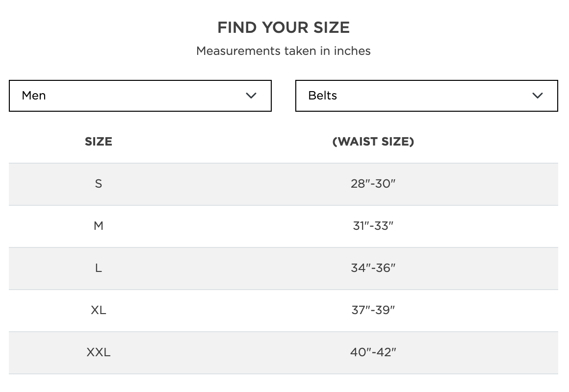Select the L size row label
Screen dimensions: 569x392
click(99, 268)
